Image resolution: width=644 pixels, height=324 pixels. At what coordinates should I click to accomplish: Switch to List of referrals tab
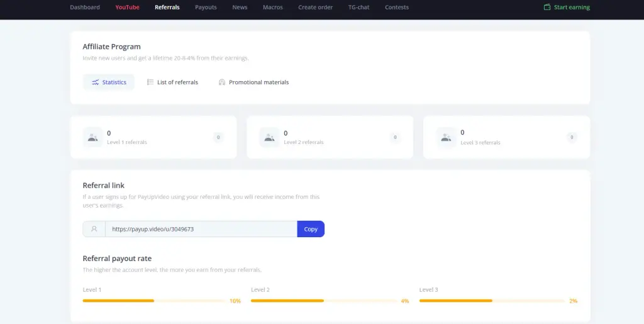172,82
